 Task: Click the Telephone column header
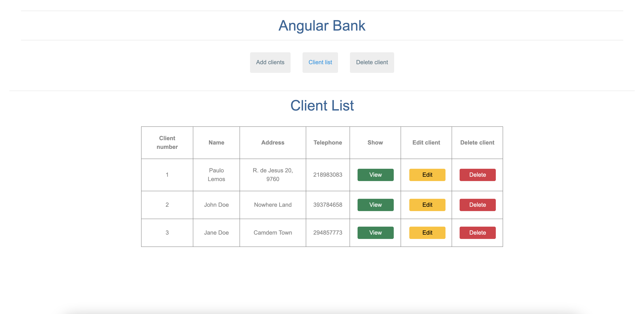[x=328, y=142]
